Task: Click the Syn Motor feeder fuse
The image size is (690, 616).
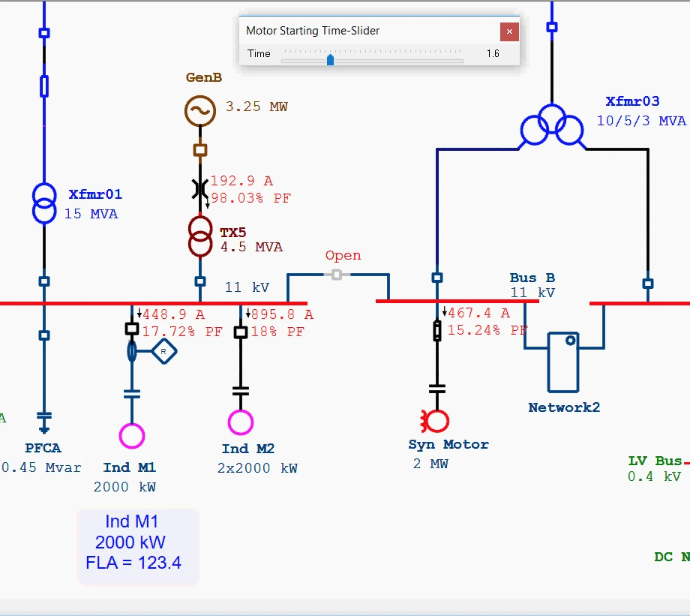Action: tap(437, 331)
